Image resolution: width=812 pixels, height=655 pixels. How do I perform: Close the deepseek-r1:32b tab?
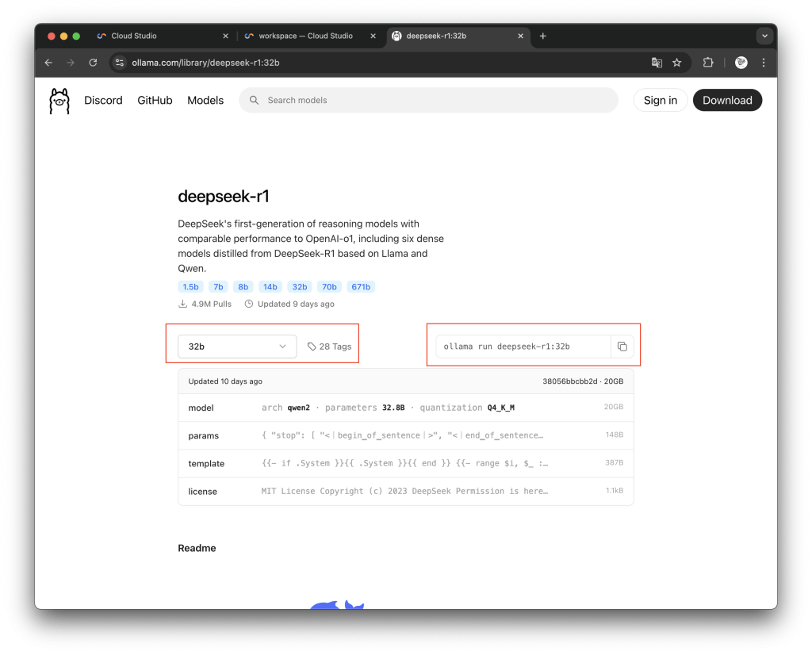[520, 36]
